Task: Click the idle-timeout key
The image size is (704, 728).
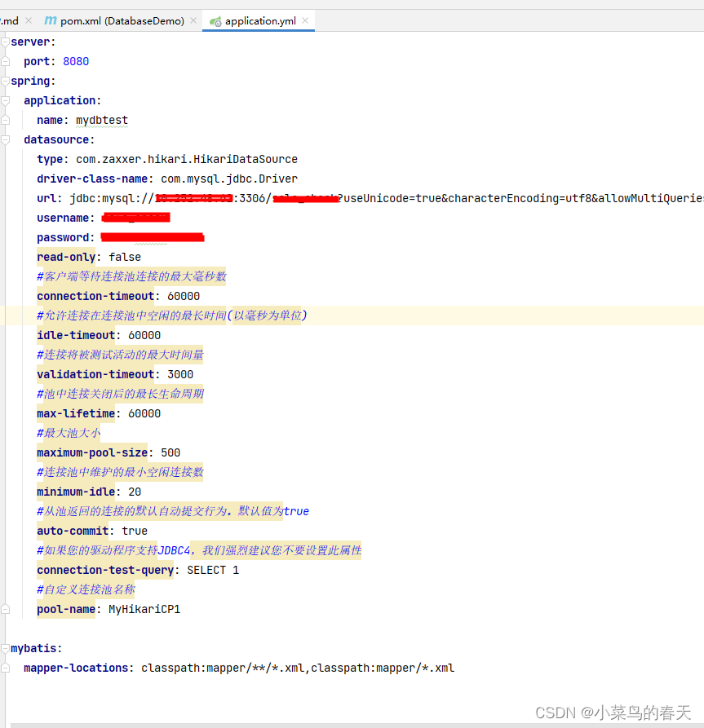Action: [x=76, y=335]
